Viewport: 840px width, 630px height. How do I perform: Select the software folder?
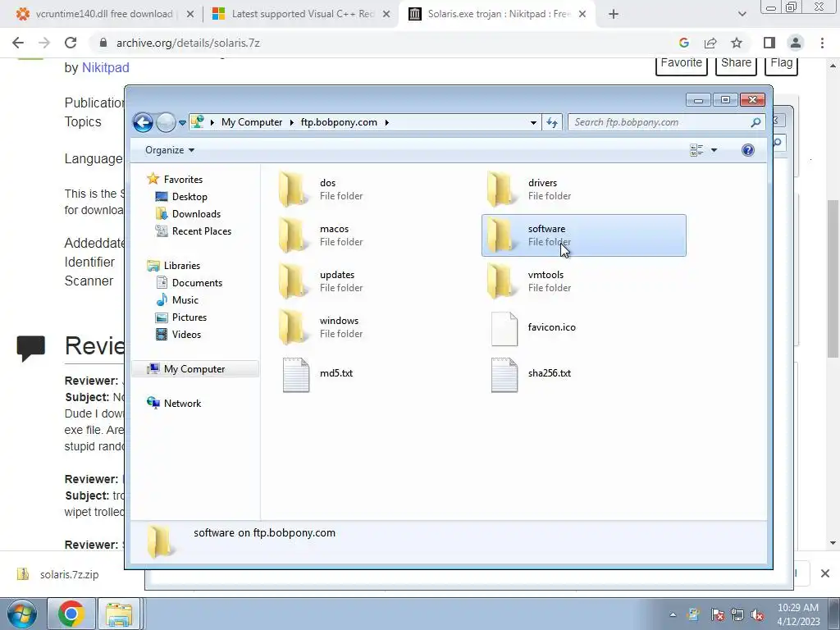(x=583, y=235)
